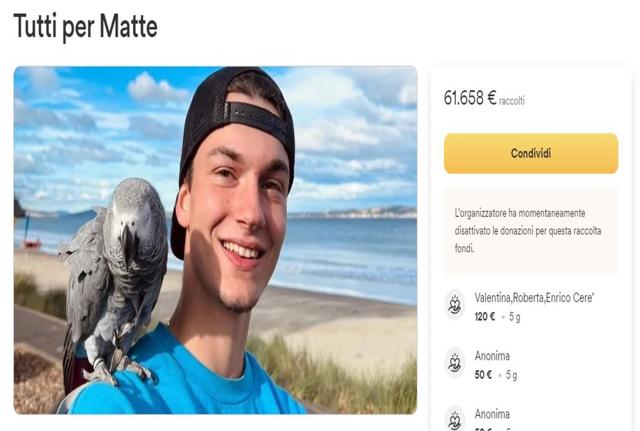Open donor name Valentina,Roberta,Enrico Cere'
The width and height of the screenshot is (640, 431).
(534, 298)
